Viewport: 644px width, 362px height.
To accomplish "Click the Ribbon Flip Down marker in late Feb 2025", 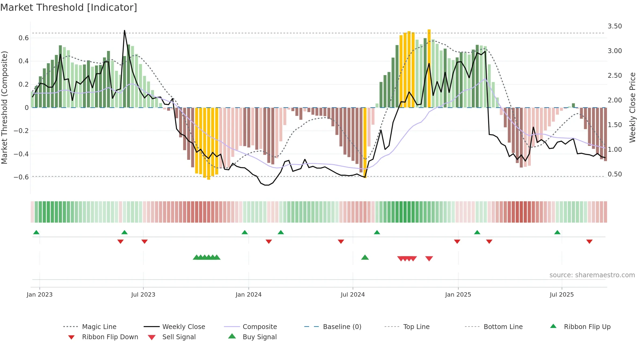I will click(x=489, y=242).
